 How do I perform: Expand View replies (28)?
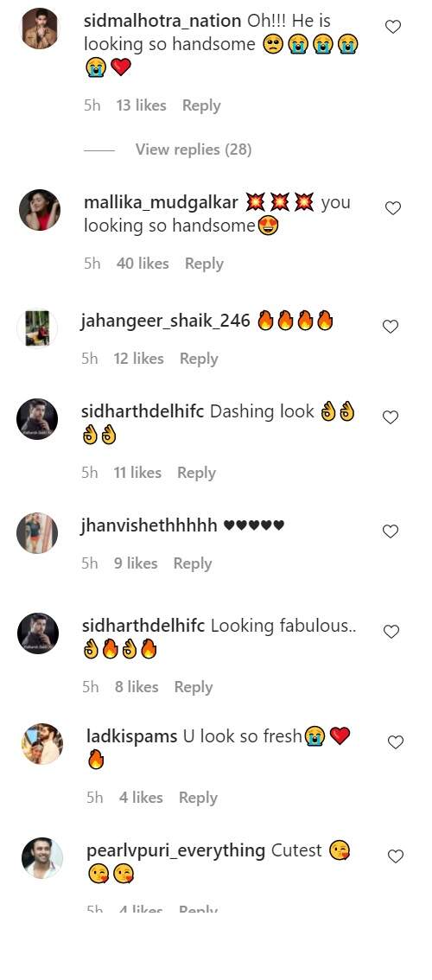(194, 150)
